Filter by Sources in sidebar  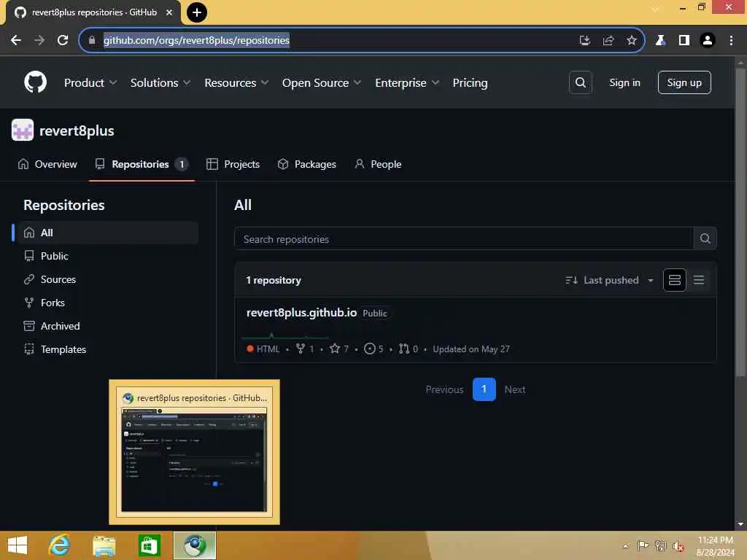pos(108,279)
